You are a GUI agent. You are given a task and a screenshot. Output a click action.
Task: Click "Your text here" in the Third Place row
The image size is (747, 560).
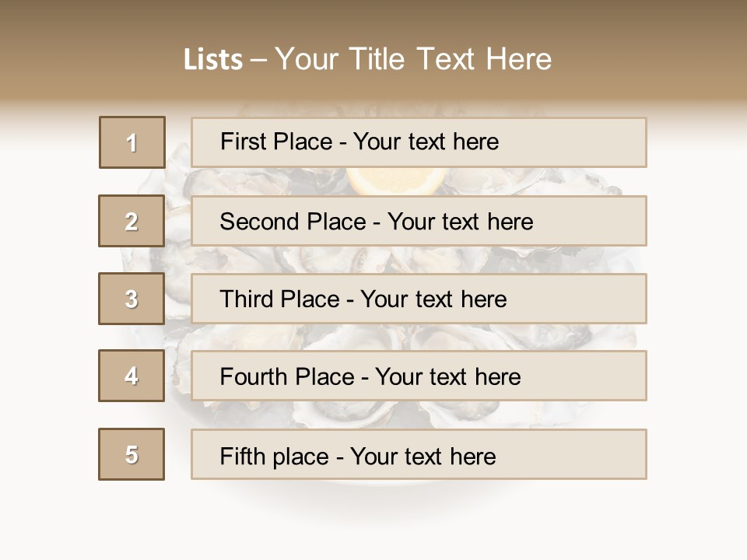[x=433, y=299]
